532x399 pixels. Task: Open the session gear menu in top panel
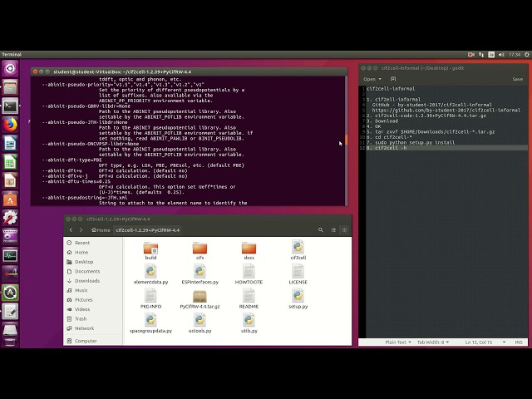tap(527, 55)
